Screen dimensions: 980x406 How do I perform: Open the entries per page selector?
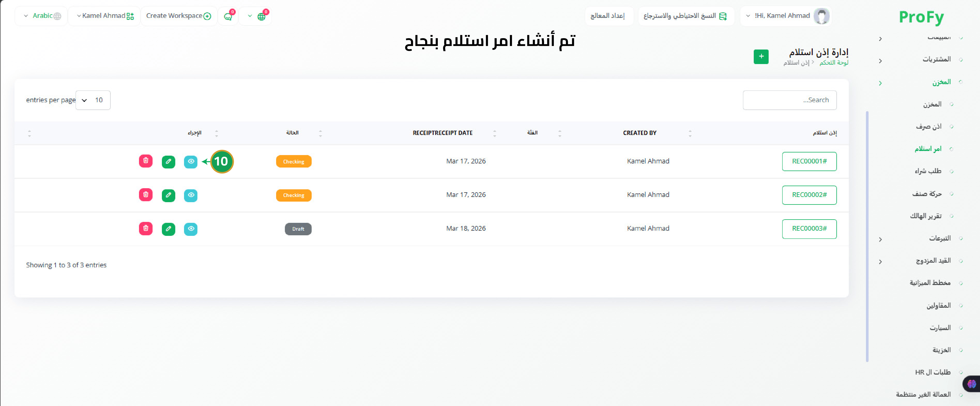point(93,100)
